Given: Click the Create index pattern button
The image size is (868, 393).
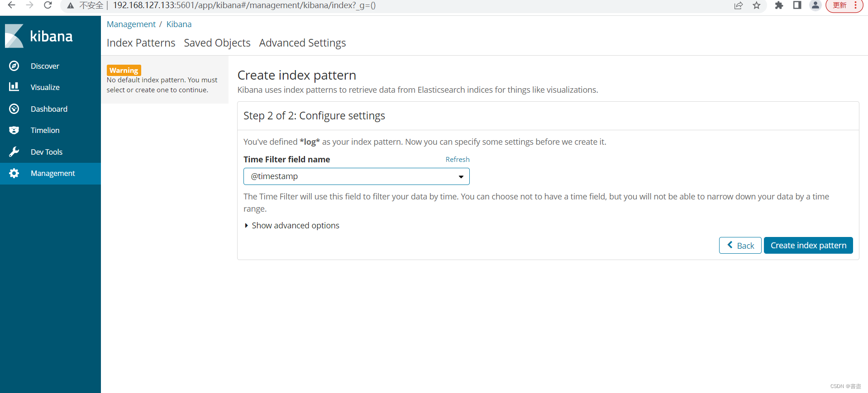Looking at the screenshot, I should [x=808, y=245].
